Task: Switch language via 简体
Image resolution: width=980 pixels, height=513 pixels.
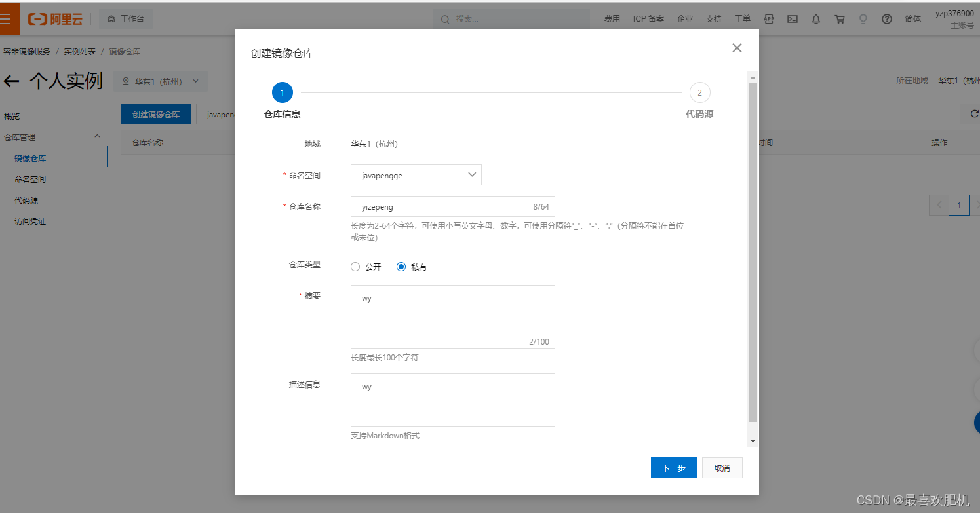Action: [913, 19]
